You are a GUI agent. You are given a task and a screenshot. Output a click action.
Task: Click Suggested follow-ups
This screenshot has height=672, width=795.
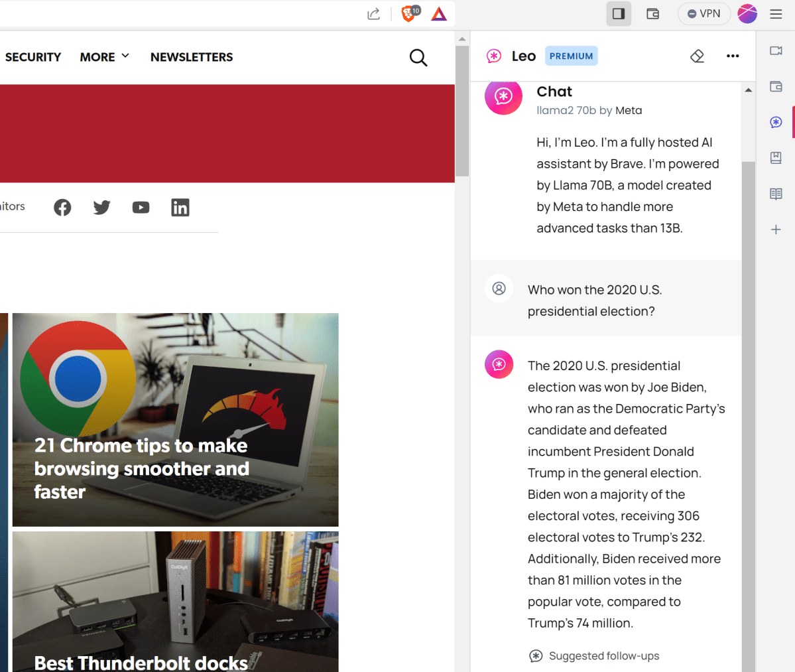593,656
